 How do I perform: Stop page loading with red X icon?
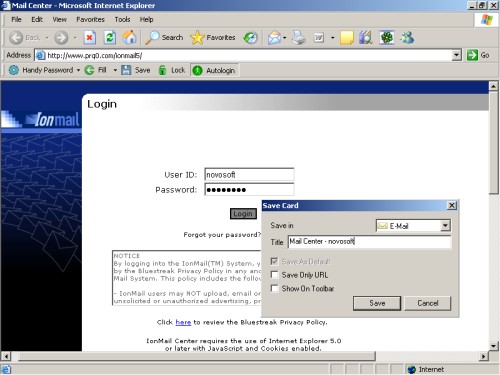[89, 38]
